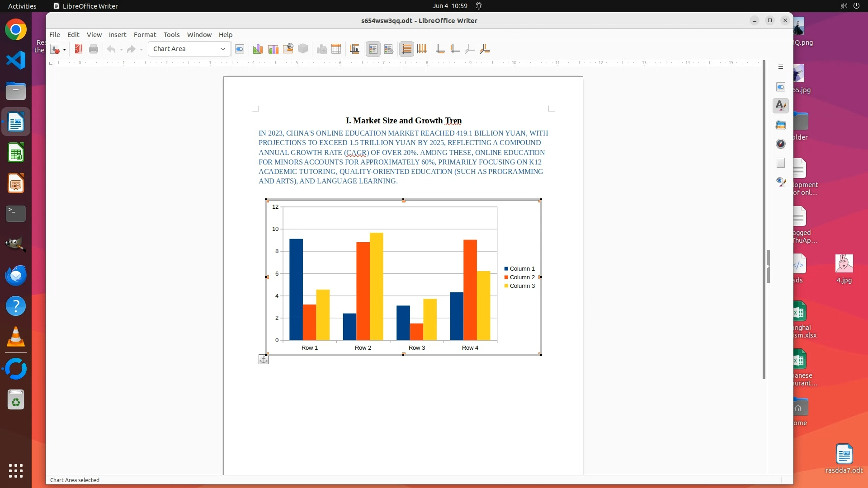Click the Print icon in toolbar
This screenshot has height=488, width=868.
pos(94,49)
